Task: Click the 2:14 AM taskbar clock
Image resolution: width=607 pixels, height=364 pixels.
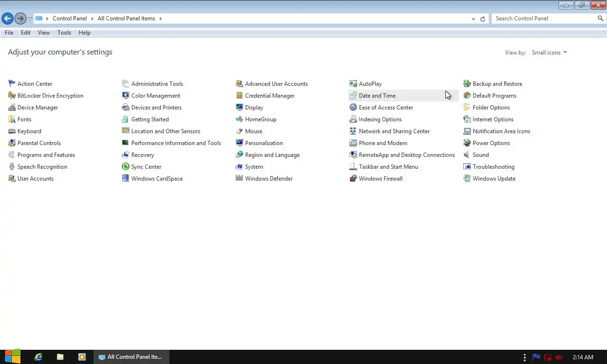Action: (583, 357)
